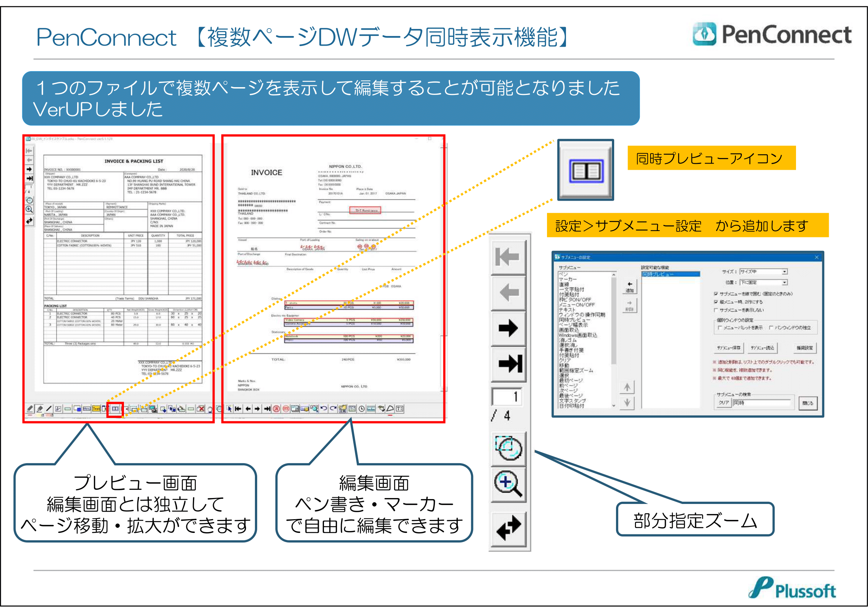The width and height of the screenshot is (868, 613).
Task: Click red X clear icon in preview toolbar
Action: tap(201, 409)
